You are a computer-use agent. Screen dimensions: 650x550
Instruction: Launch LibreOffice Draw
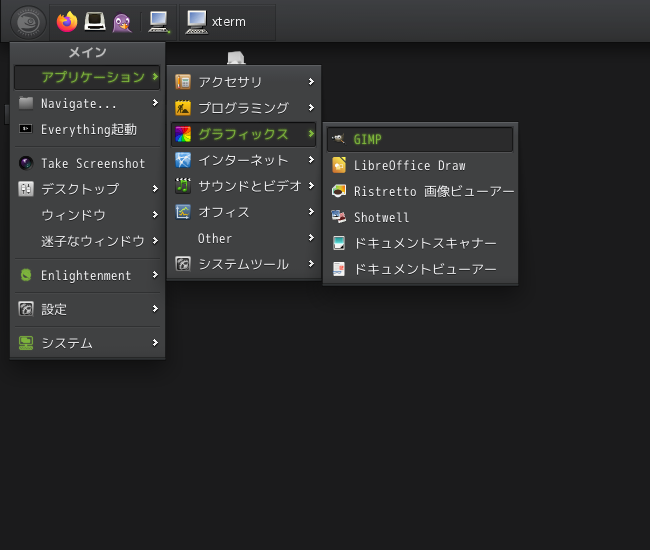pos(420,165)
